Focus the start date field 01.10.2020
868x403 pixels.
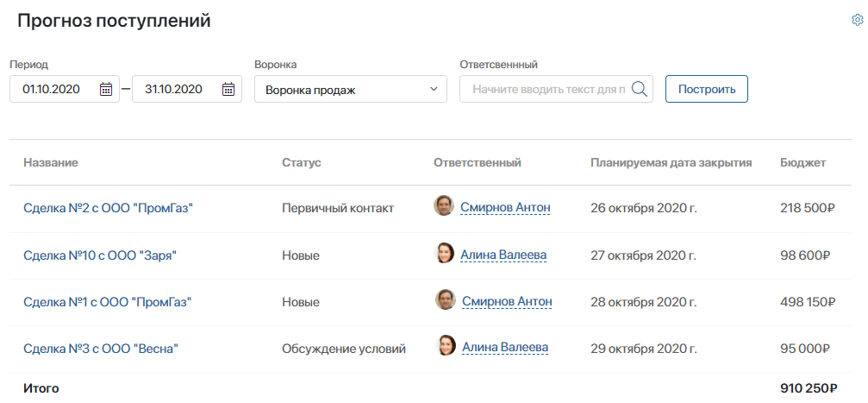point(64,89)
